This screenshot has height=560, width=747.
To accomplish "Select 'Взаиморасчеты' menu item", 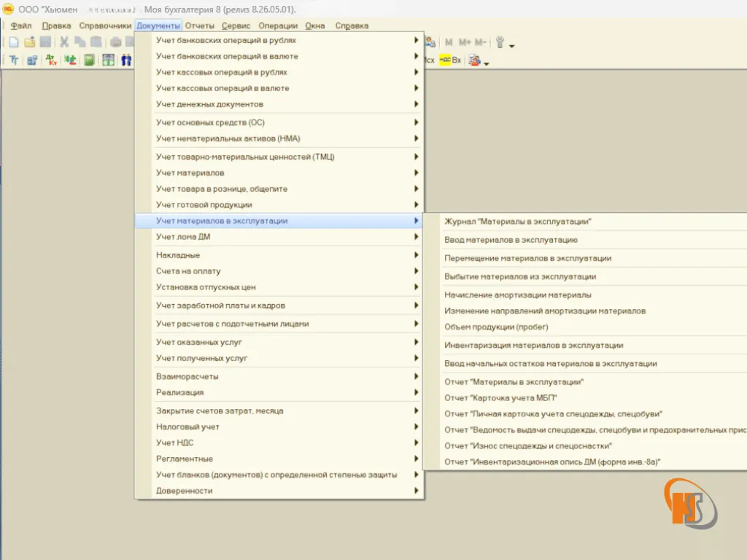I will pos(279,376).
